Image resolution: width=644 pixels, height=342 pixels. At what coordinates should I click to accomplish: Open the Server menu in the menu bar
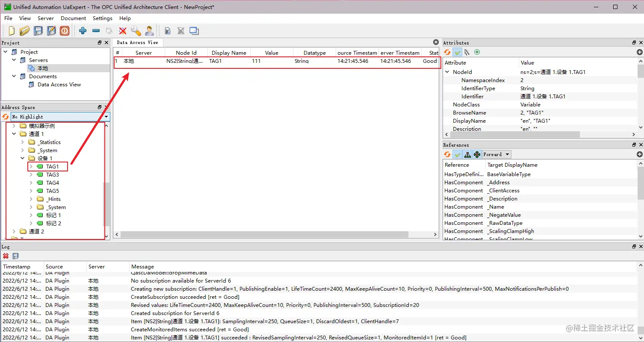click(x=46, y=18)
